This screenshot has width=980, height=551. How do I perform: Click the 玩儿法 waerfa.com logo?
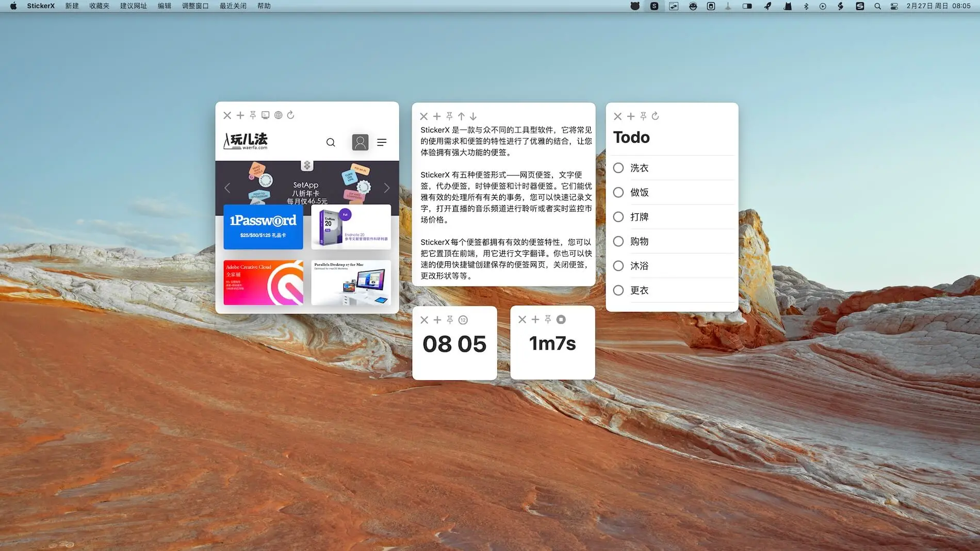click(x=246, y=141)
